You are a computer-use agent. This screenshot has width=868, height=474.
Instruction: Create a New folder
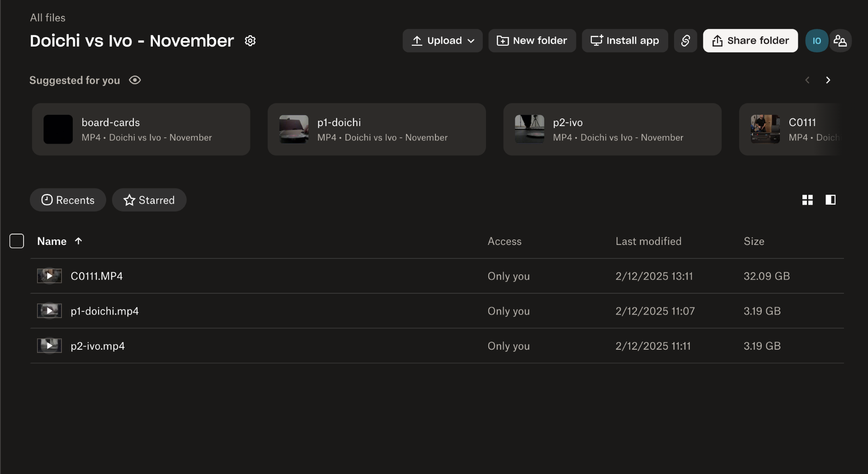coord(532,41)
